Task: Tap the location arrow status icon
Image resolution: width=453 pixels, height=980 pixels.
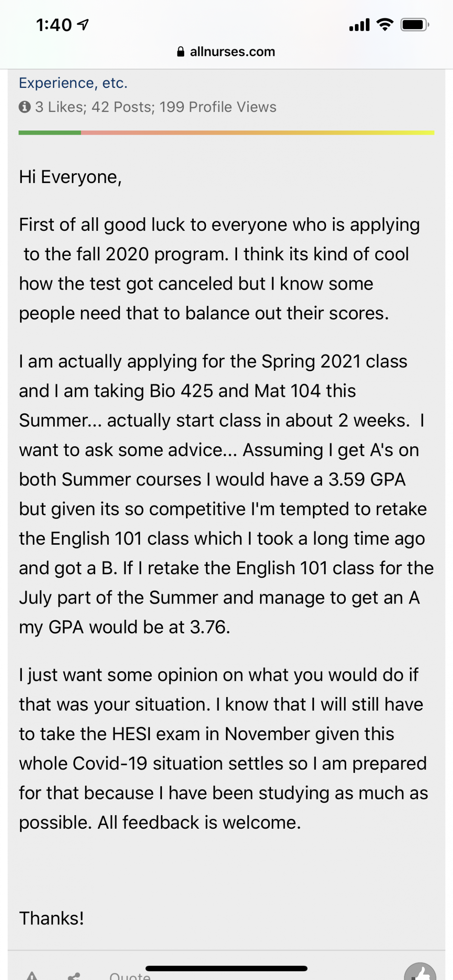Action: point(83,25)
